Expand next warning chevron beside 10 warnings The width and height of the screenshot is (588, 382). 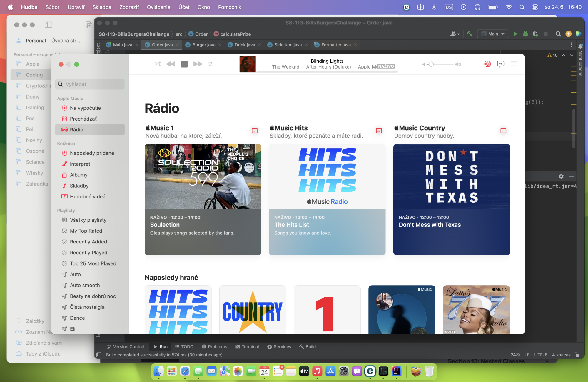click(572, 55)
